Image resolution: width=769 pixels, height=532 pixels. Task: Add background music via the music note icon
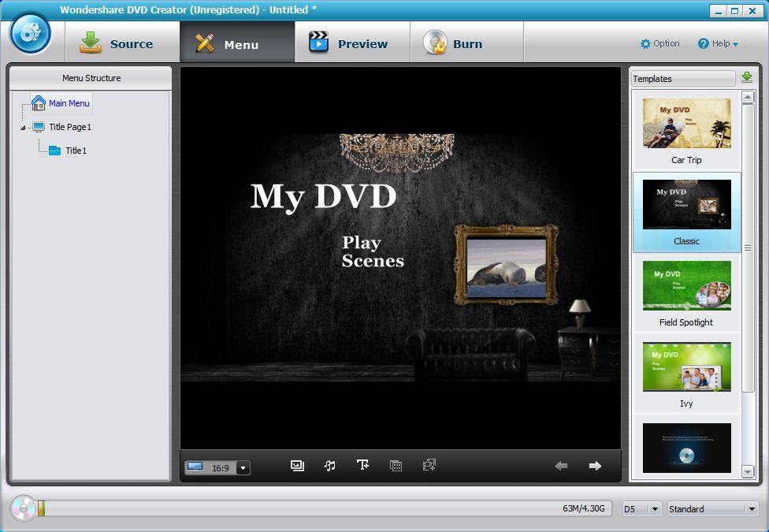tap(330, 465)
